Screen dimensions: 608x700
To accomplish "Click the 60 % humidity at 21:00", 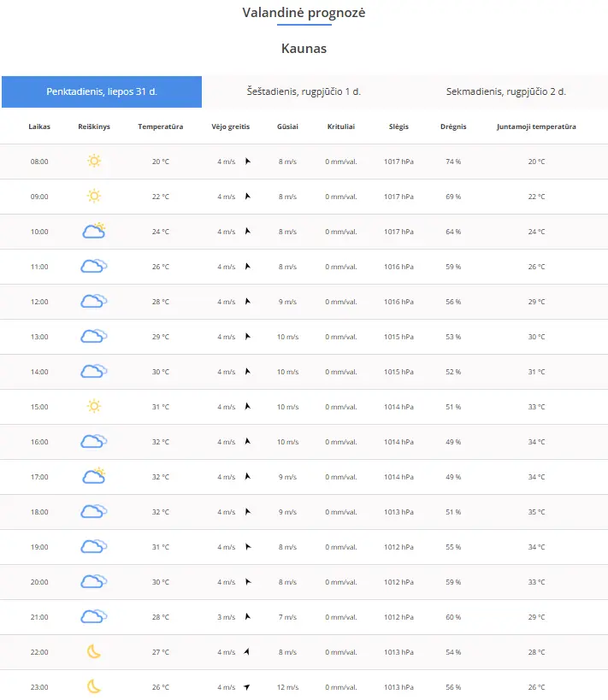I will tap(453, 617).
